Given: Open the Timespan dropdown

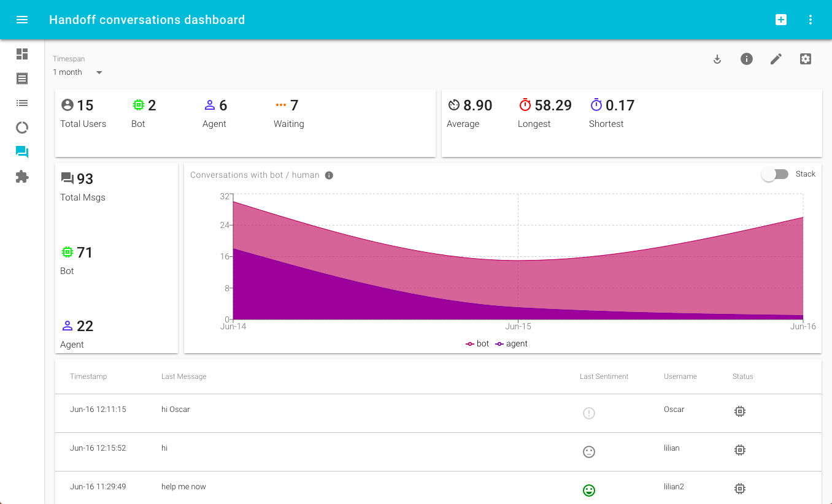Looking at the screenshot, I should (78, 72).
